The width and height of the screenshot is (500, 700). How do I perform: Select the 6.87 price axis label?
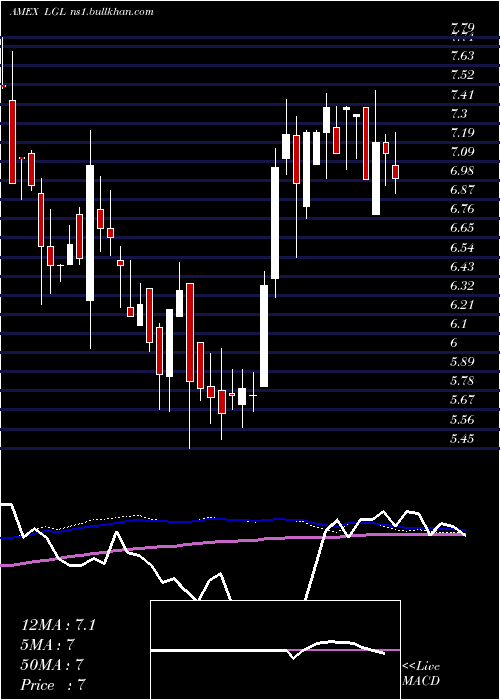[x=462, y=190]
